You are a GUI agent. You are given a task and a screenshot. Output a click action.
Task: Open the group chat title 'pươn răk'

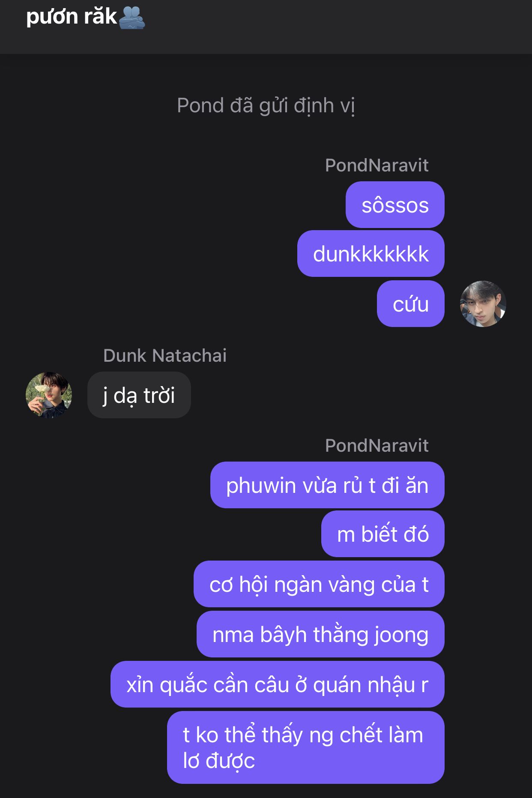(x=71, y=17)
